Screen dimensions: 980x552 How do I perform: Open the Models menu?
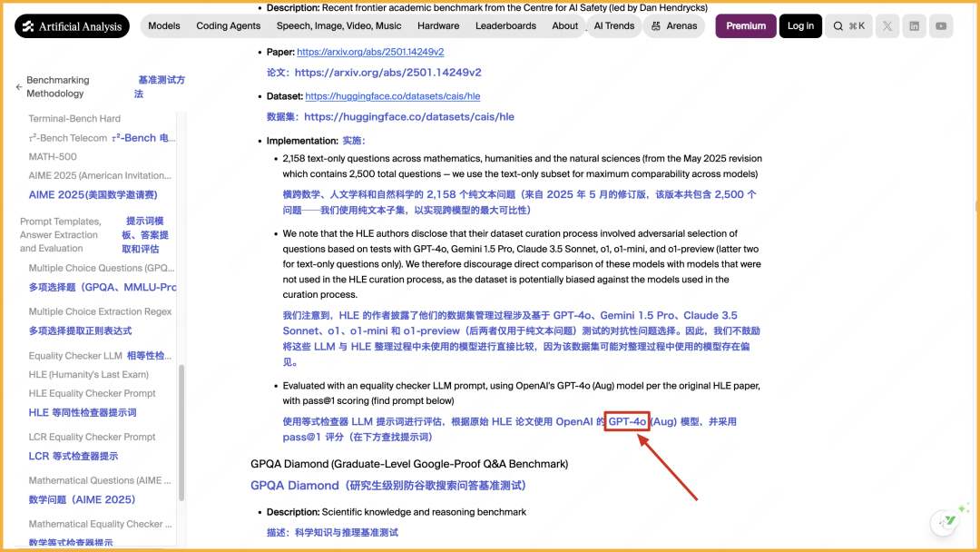coord(164,26)
